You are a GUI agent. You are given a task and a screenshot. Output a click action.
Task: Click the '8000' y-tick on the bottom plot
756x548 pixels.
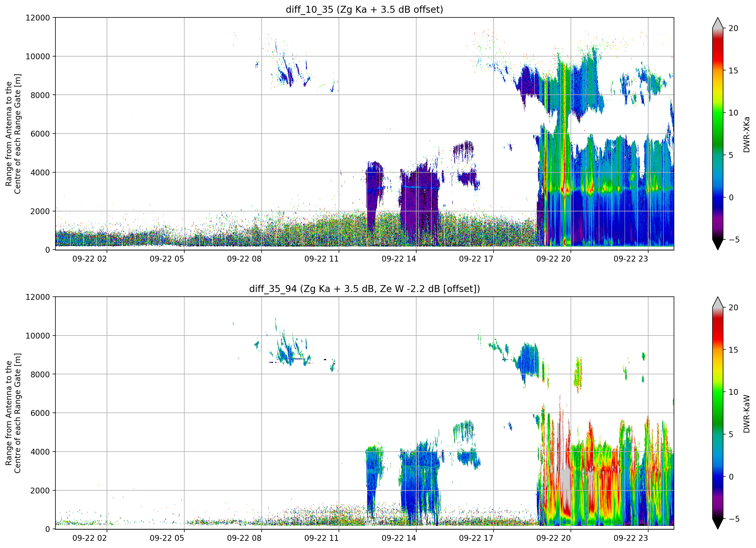40,374
